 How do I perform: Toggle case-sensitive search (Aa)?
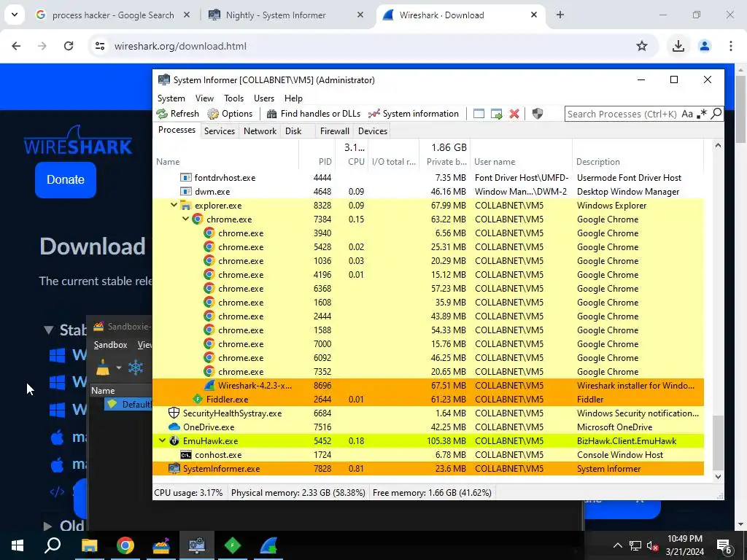[687, 114]
